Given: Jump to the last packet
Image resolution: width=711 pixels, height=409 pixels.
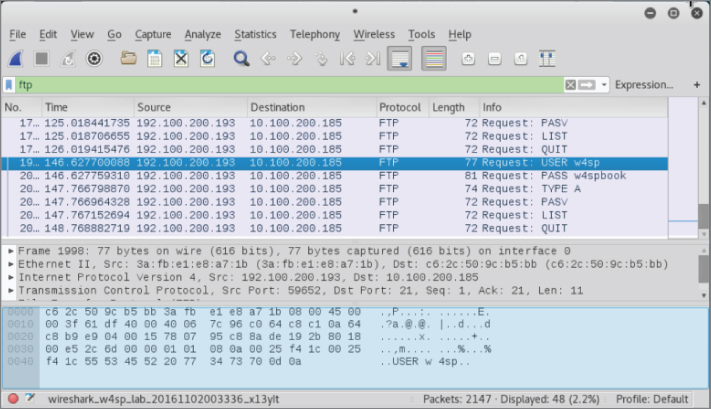Looking at the screenshot, I should point(373,58).
